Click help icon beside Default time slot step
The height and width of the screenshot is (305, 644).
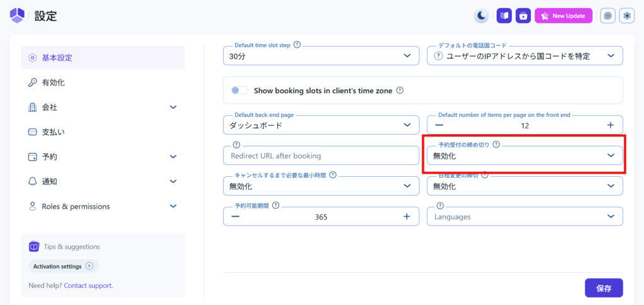(297, 45)
